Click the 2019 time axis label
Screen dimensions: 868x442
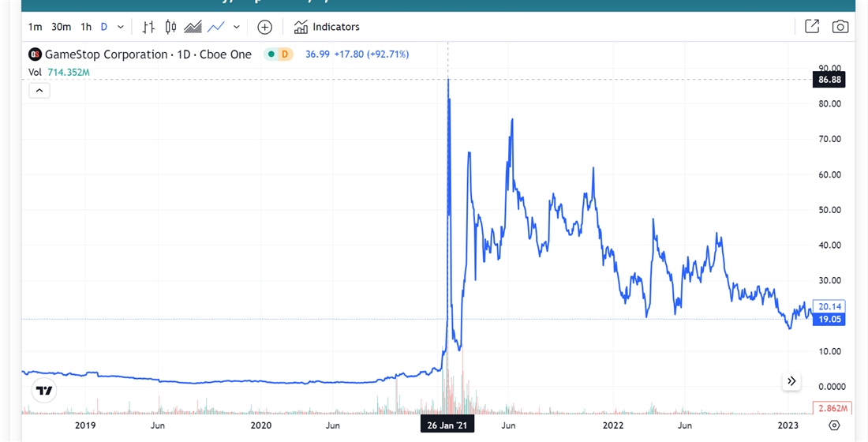point(84,425)
